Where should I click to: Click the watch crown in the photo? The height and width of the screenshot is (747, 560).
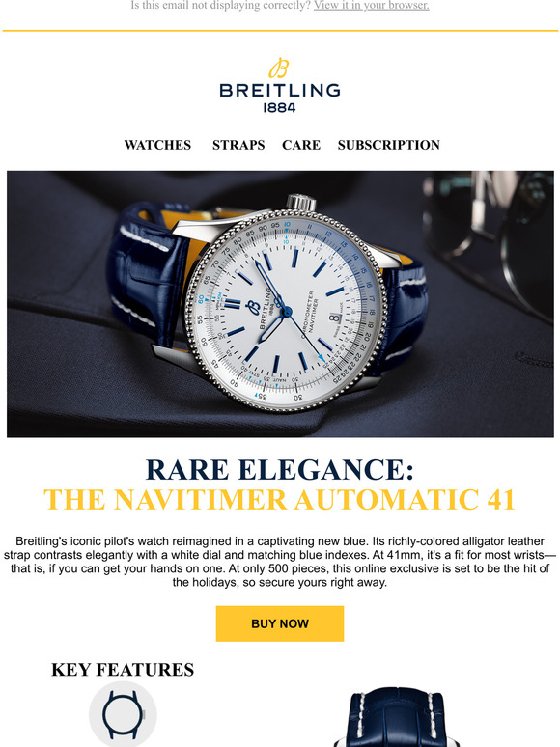[301, 201]
